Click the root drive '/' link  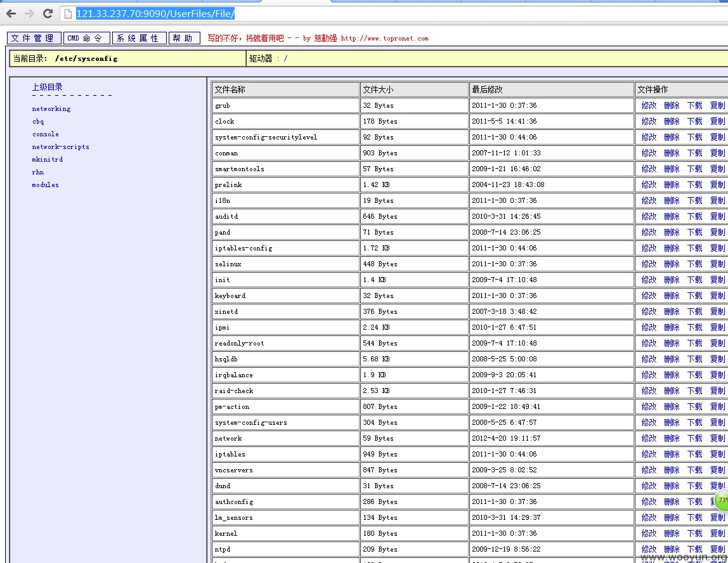285,58
